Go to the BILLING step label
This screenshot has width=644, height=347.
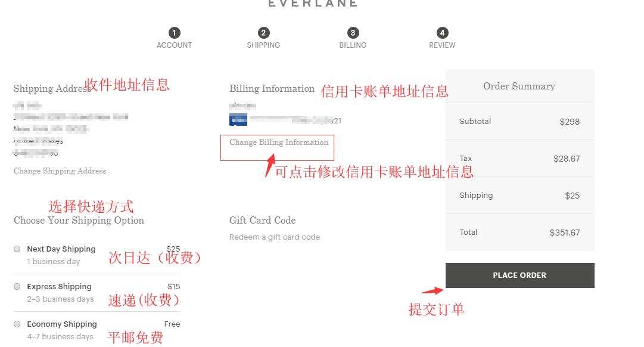click(353, 45)
